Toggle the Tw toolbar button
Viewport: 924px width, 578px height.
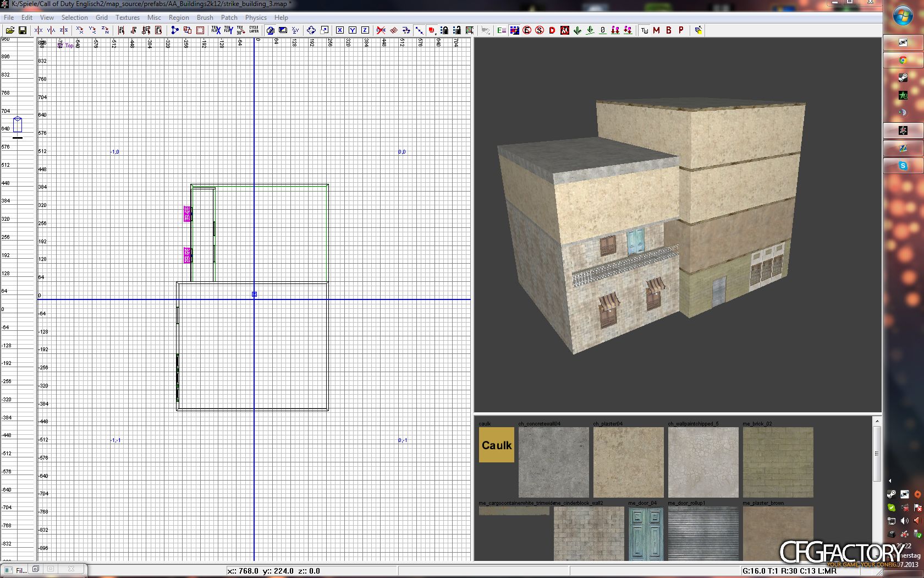645,30
